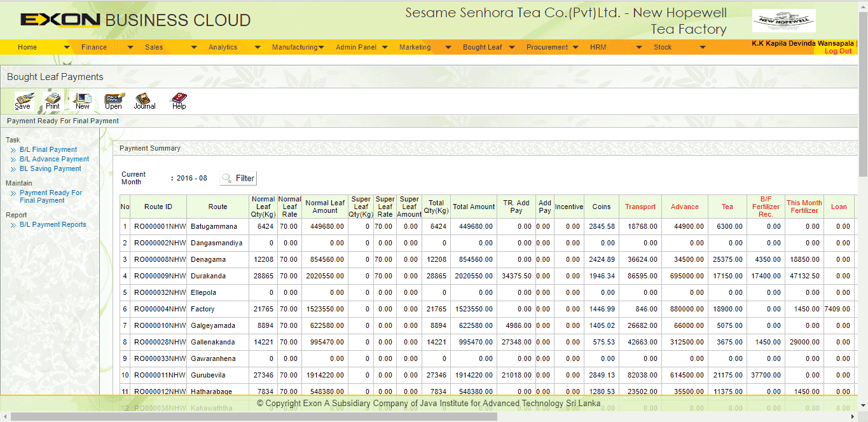Open Payment Ready For Final Payment link
868x422 pixels.
pos(51,197)
